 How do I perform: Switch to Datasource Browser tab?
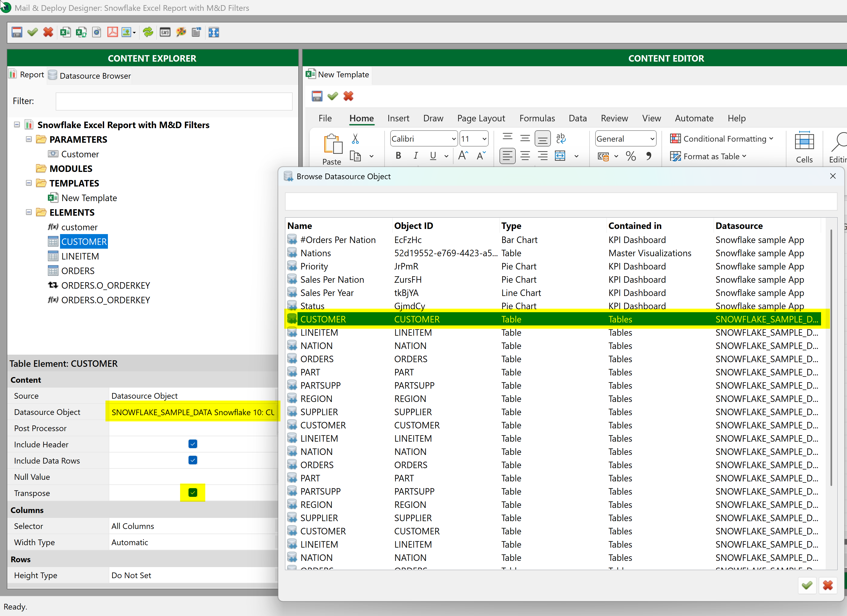point(90,75)
